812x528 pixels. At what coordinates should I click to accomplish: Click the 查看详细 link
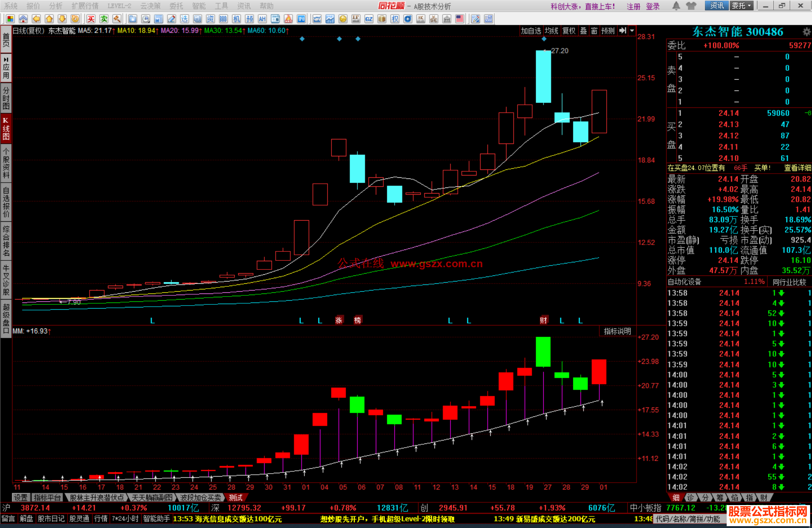(797, 168)
